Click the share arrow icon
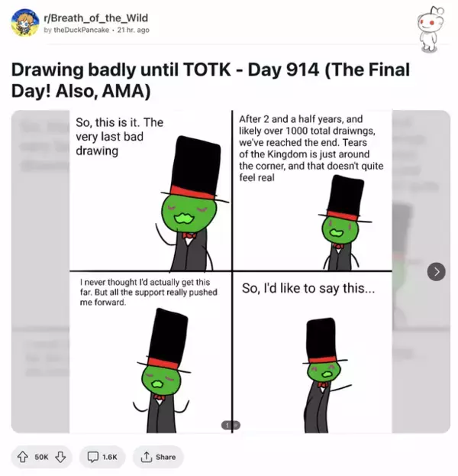Image resolution: width=458 pixels, height=476 pixels. 147,457
